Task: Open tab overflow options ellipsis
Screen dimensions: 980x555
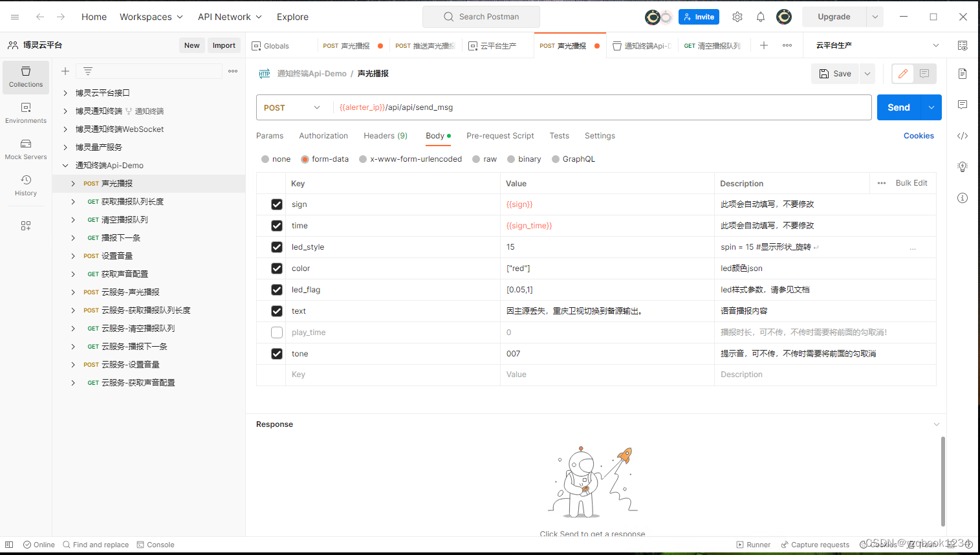Action: pyautogui.click(x=787, y=45)
